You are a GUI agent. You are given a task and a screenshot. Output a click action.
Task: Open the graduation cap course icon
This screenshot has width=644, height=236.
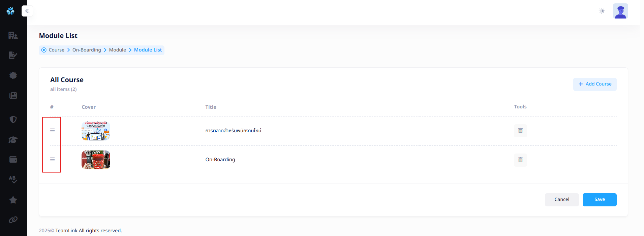click(13, 140)
